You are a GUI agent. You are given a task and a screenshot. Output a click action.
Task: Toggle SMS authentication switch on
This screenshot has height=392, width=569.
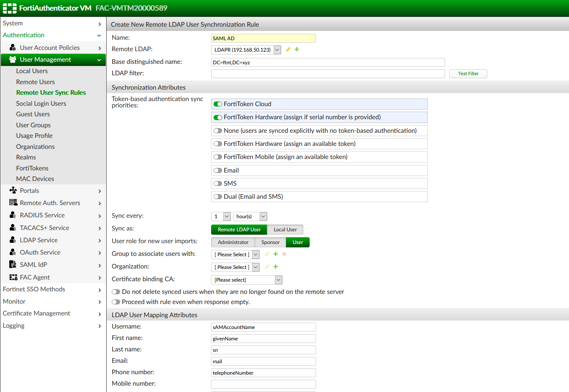tap(217, 183)
